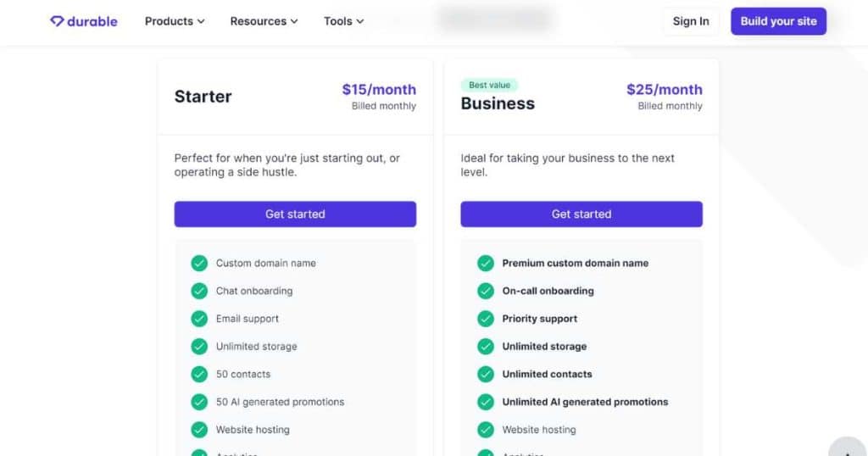Click the checkmark next to Unlimited contacts
The width and height of the screenshot is (868, 456).
[486, 374]
